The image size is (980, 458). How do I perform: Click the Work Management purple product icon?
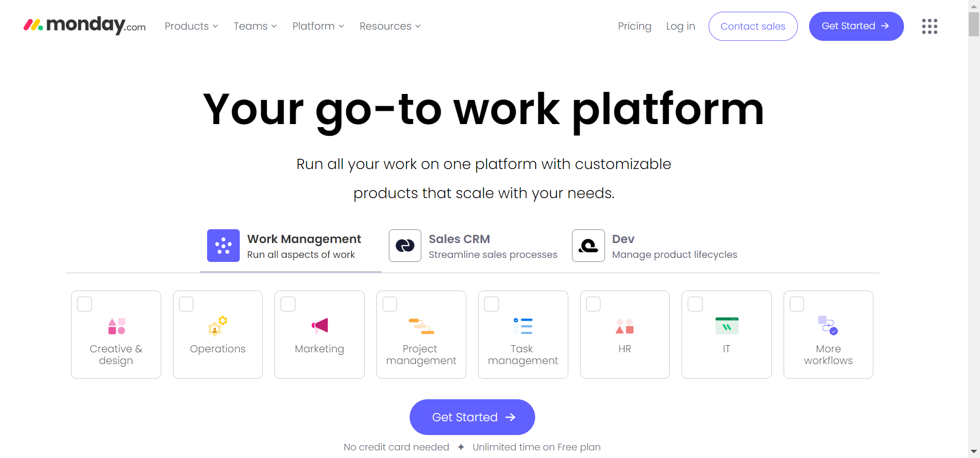223,246
